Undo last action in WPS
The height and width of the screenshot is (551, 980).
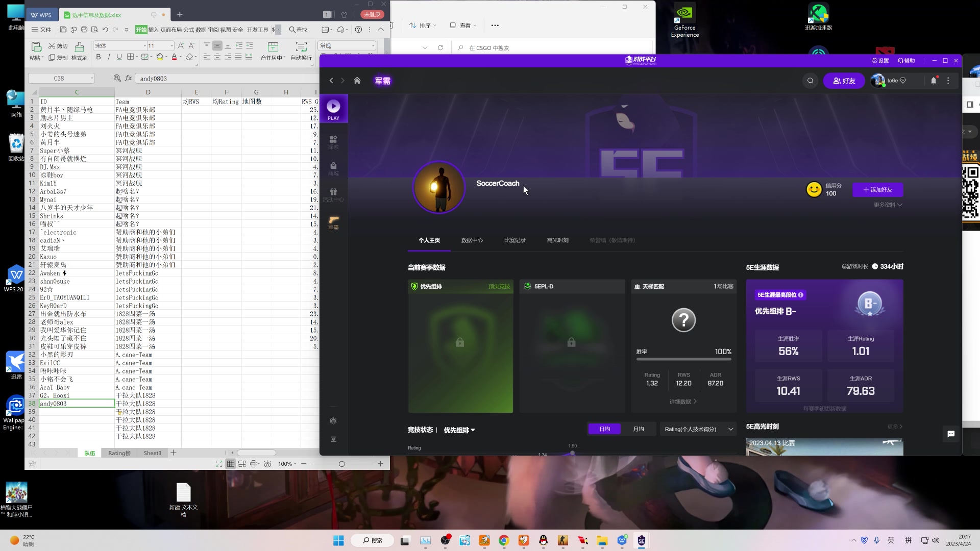point(105,30)
